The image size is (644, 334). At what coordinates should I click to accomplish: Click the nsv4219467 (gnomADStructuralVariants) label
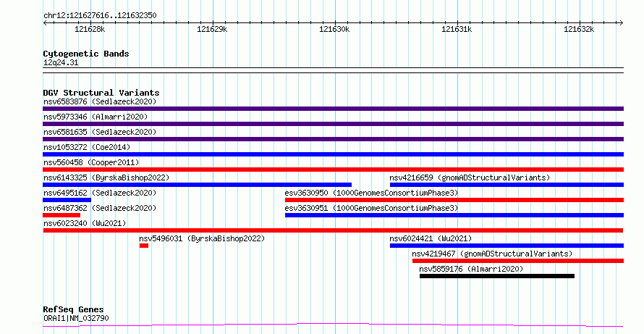(492, 254)
